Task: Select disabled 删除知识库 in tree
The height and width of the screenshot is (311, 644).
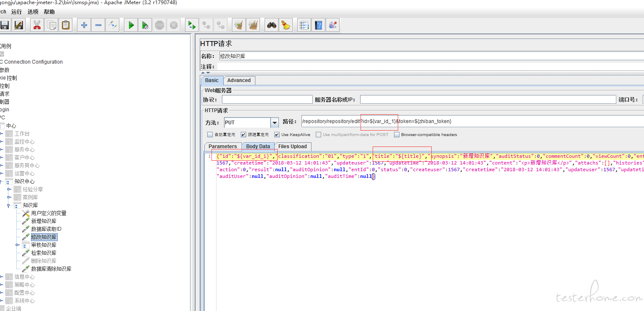Action: tap(44, 261)
